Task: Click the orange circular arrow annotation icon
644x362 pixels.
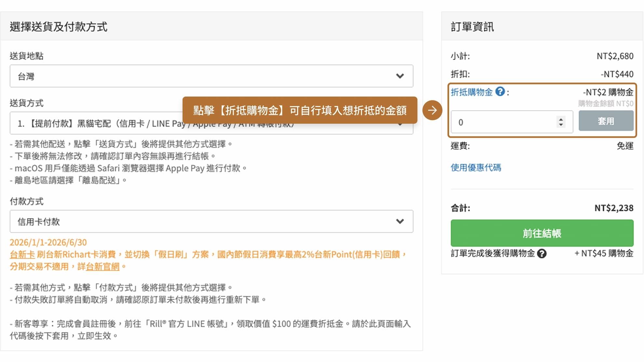Action: [x=433, y=110]
